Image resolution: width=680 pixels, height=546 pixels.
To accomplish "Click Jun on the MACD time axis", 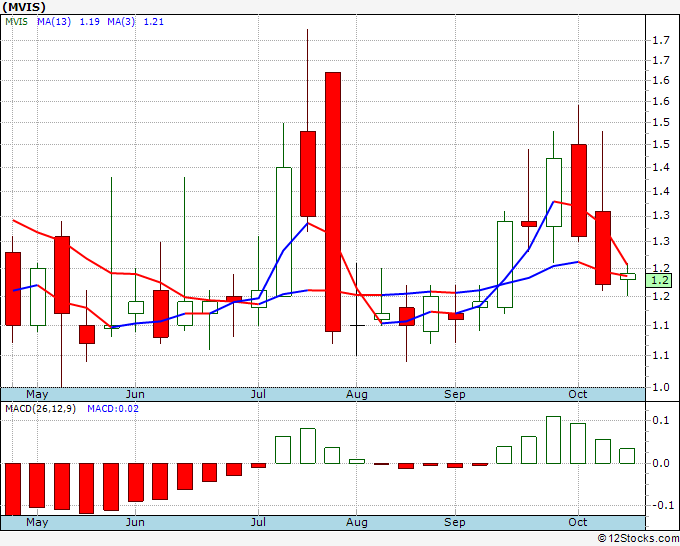I will click(135, 522).
